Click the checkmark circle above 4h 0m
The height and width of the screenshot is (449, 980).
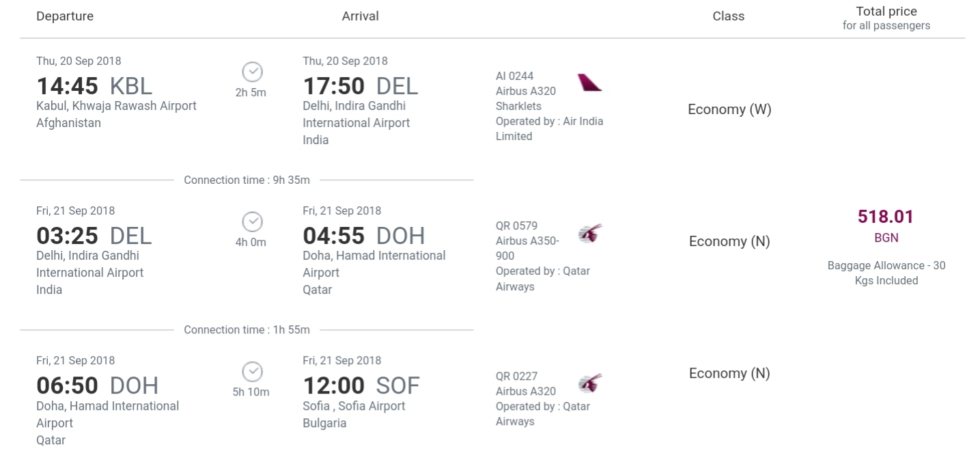[252, 221]
